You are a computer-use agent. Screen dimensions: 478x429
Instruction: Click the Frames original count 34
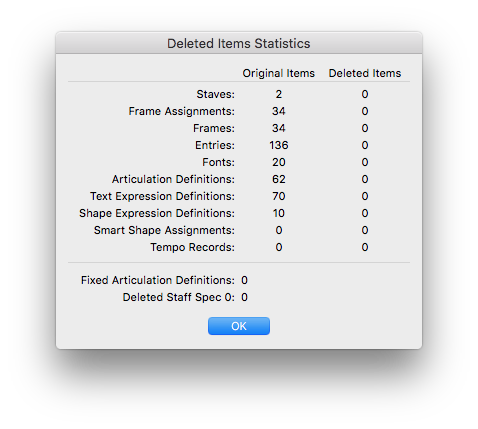(x=279, y=128)
